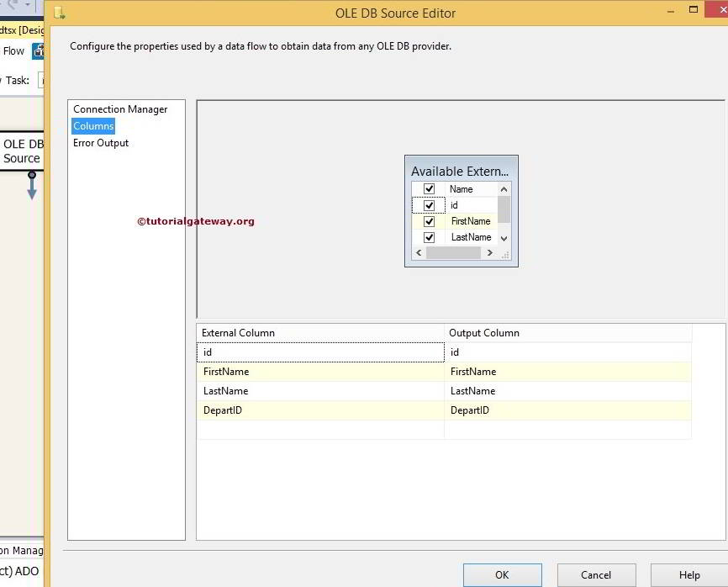Image resolution: width=728 pixels, height=587 pixels.
Task: Select the Columns page
Action: point(92,125)
